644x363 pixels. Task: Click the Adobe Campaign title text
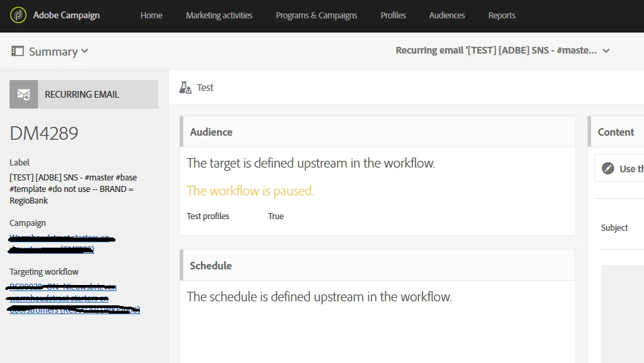(x=67, y=15)
